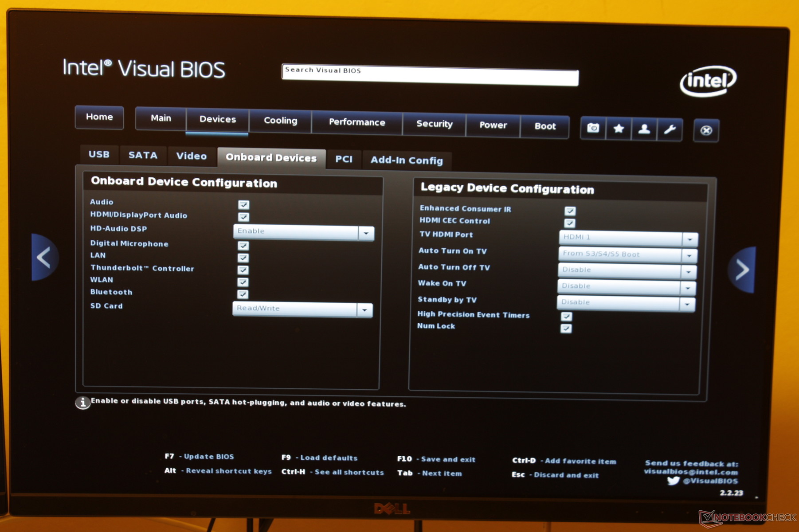Click the 2.2.23 version number

pyautogui.click(x=731, y=493)
